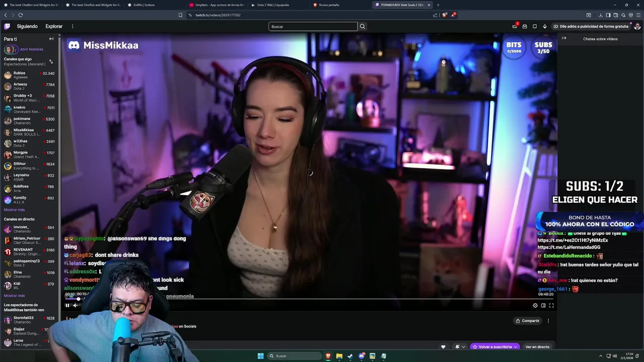Open knekro channel in sidebar
This screenshot has width=644, height=362.
(29, 109)
